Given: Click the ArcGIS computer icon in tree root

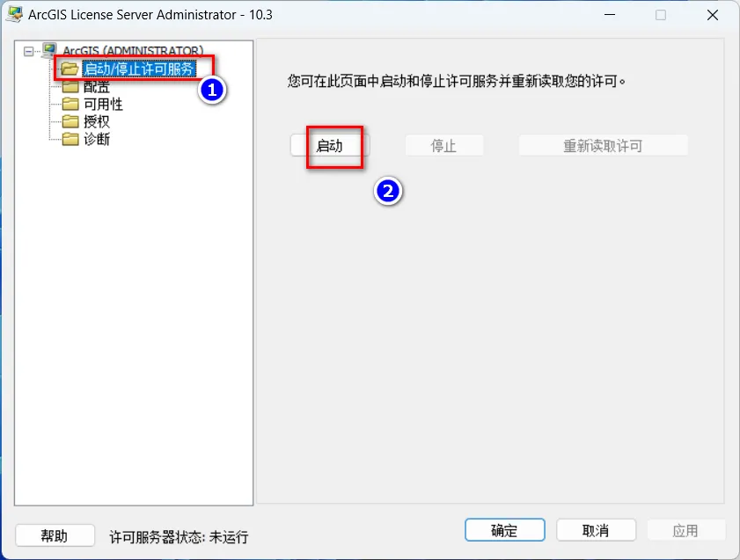Looking at the screenshot, I should tap(49, 50).
